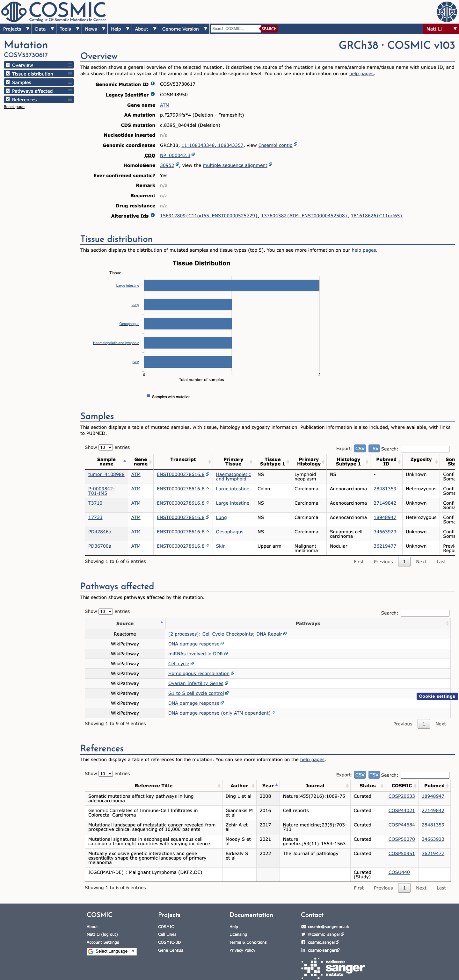Click external link icon after Cell cycle pathway
The image size is (459, 980).
click(x=192, y=663)
